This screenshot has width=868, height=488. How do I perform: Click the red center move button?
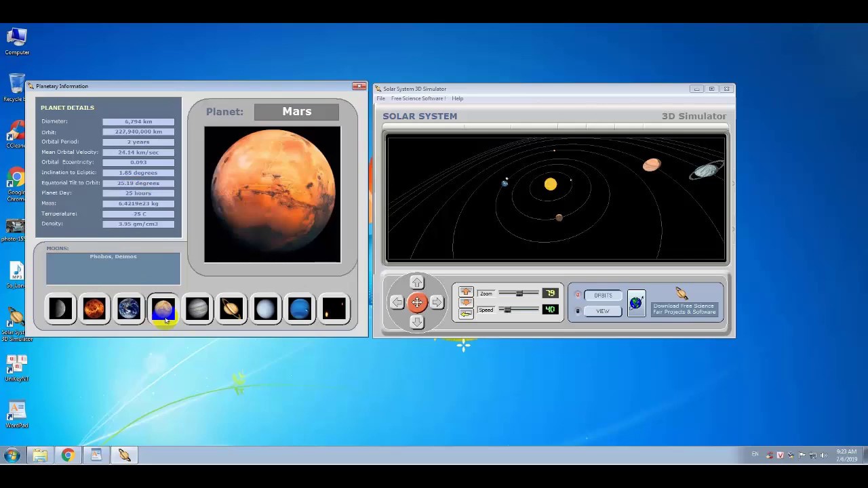(417, 302)
